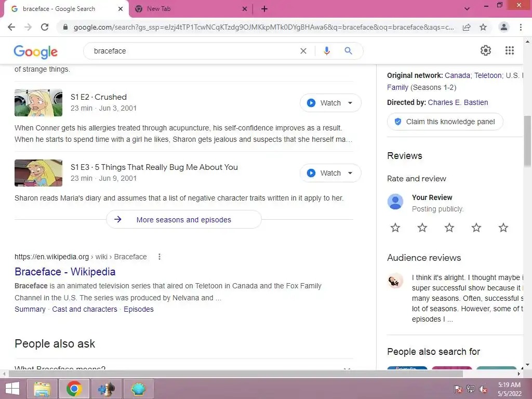
Task: Watch S1 E3 5 Things episode
Action: tap(324, 173)
